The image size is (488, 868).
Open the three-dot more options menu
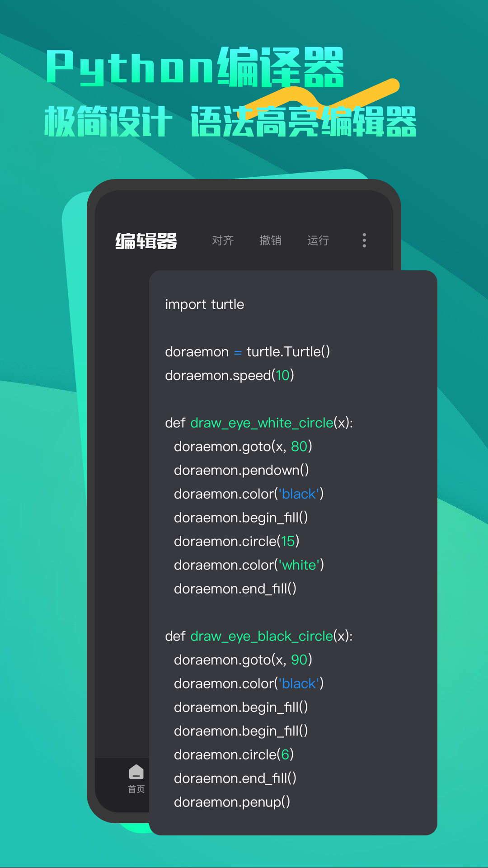tap(364, 241)
